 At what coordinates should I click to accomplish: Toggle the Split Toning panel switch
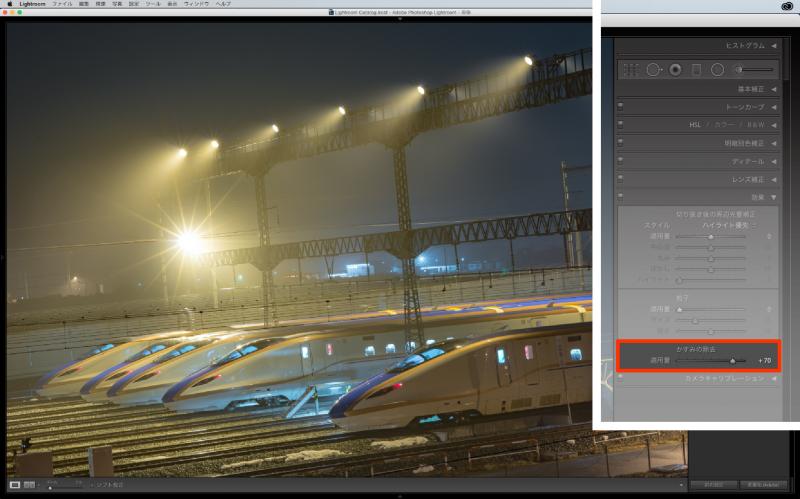coord(620,143)
